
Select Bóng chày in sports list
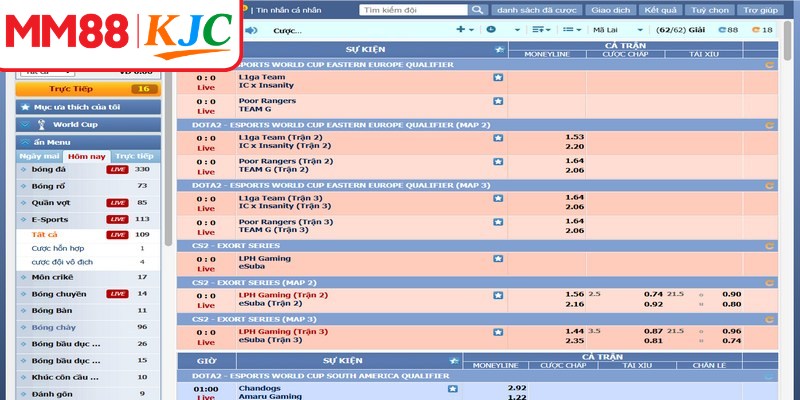(54, 327)
